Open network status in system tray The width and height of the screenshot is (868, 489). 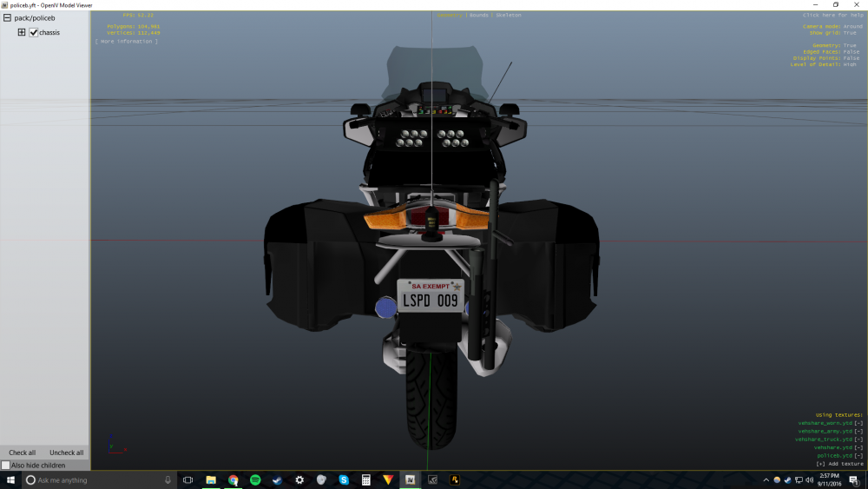click(799, 480)
